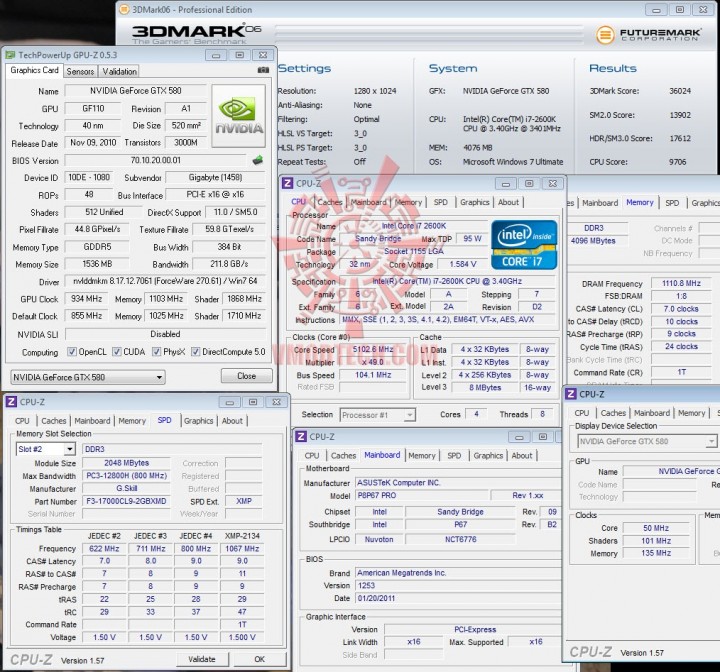Click the GPU-Z title bar app icon

(10, 55)
